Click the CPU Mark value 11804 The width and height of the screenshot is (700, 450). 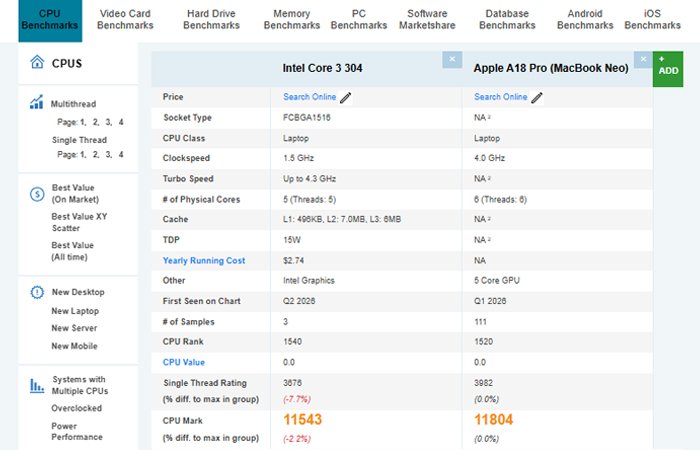[x=494, y=420]
